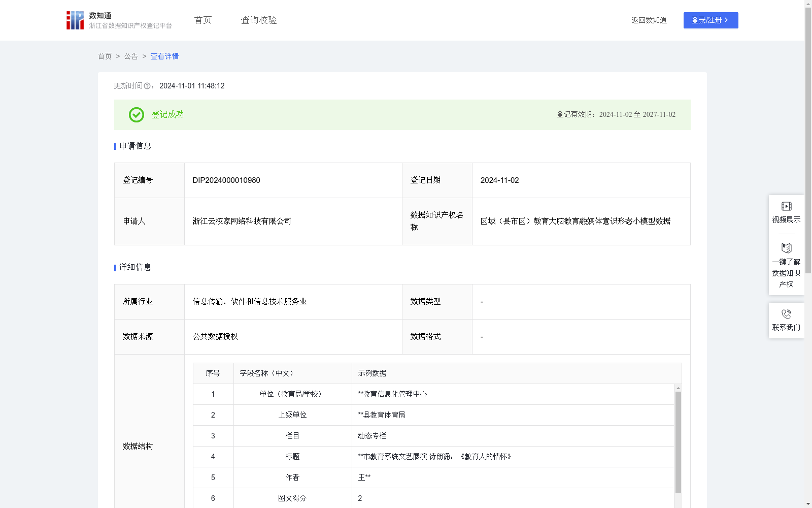Click the 详细信息 section heading

tap(136, 268)
